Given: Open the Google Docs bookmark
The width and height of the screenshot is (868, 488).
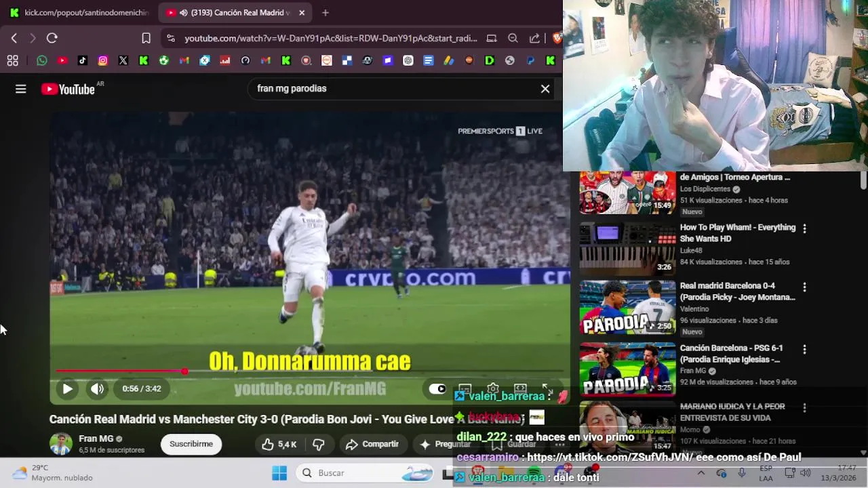Looking at the screenshot, I should 429,60.
